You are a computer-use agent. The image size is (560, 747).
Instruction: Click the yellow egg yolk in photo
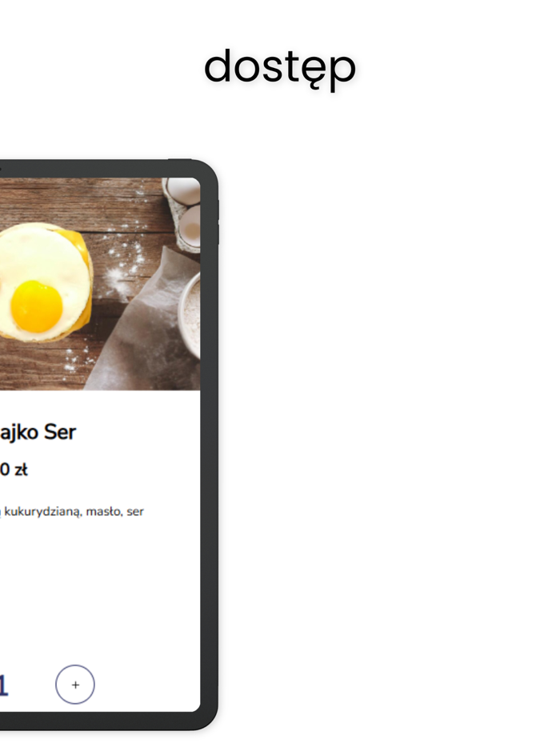coord(37,306)
